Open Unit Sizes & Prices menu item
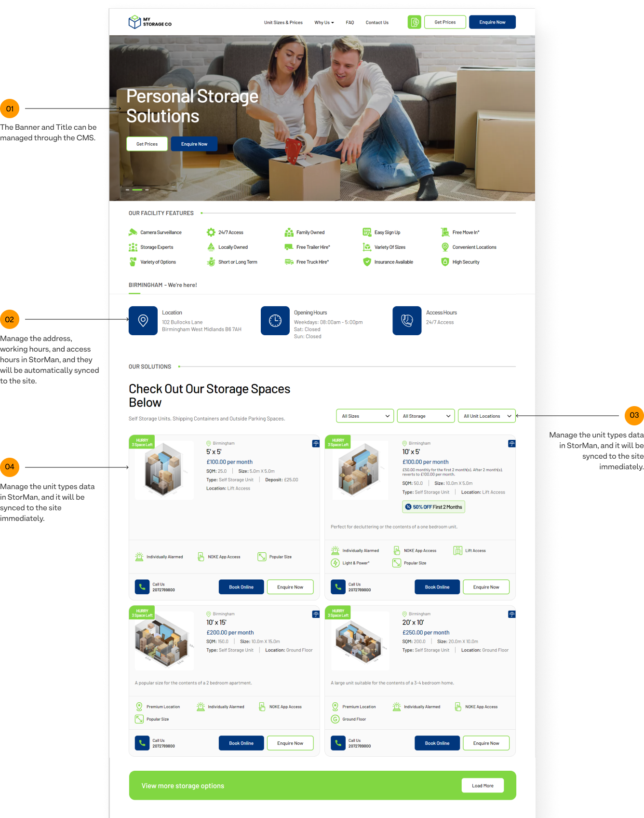The width and height of the screenshot is (644, 818). [283, 23]
